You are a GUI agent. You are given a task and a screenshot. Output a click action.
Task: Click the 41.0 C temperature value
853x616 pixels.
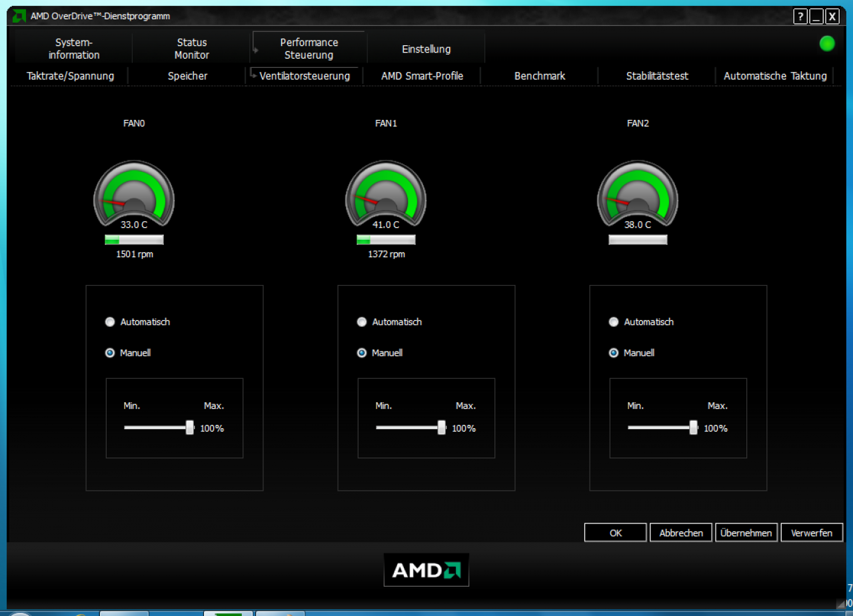(x=386, y=224)
